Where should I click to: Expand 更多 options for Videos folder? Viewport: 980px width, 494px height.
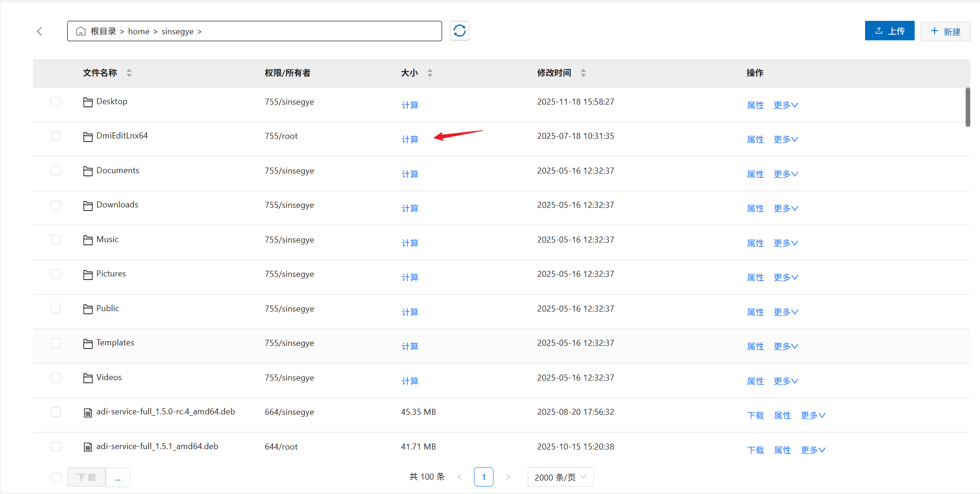[x=786, y=381]
